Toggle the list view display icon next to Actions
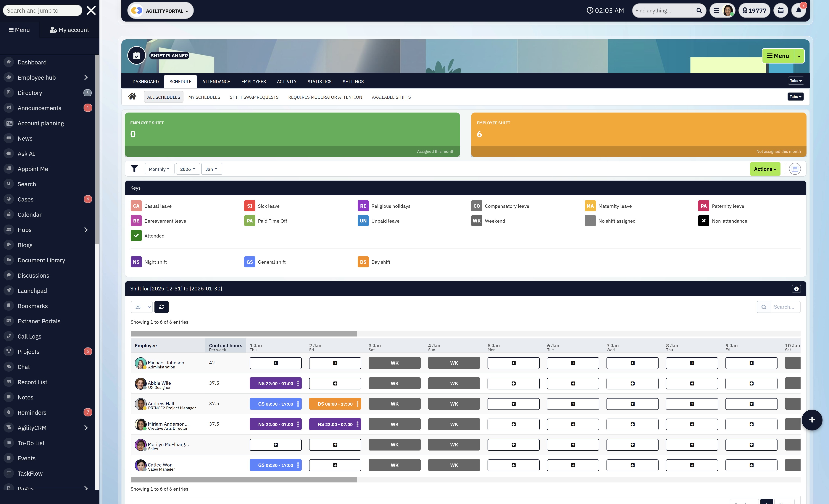Viewport: 829px width, 504px height. [795, 169]
